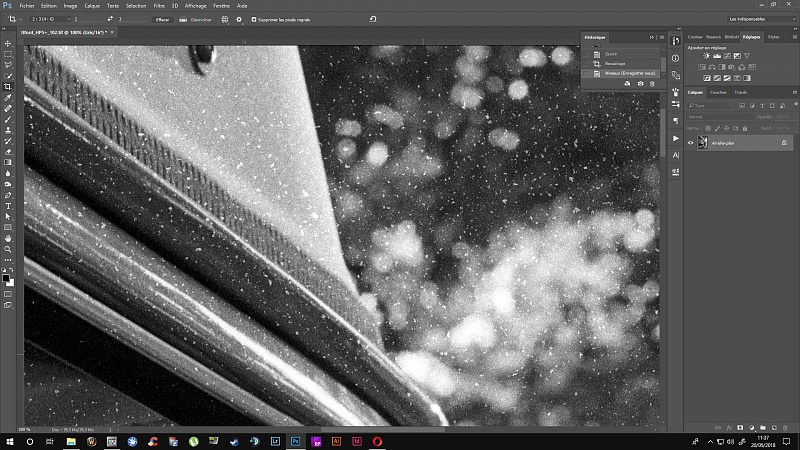Viewport: 800px width, 450px height.
Task: Delete current state with History trash icon
Action: click(653, 84)
